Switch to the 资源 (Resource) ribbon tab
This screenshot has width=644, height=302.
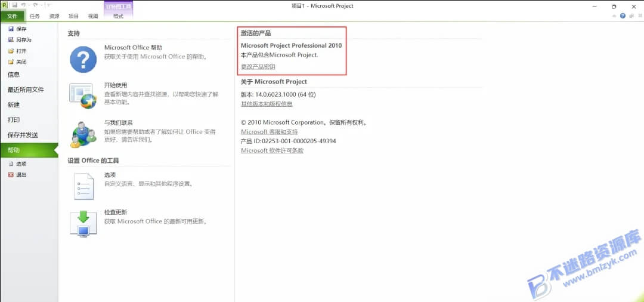(54, 16)
